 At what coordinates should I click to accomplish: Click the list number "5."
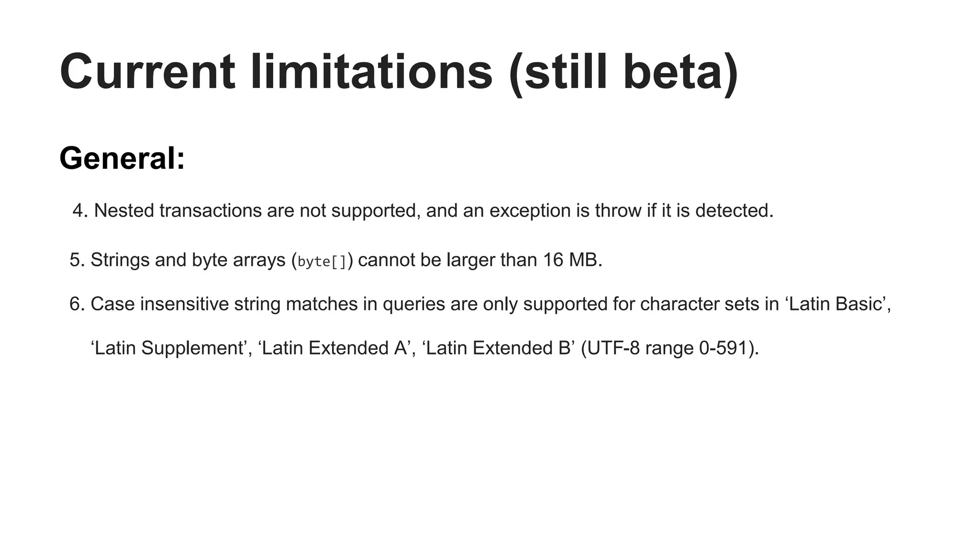click(x=77, y=260)
